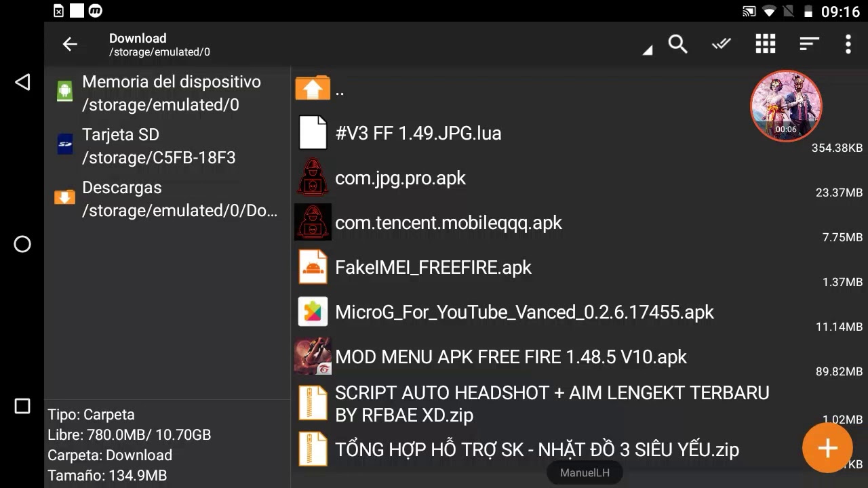Tap the /storage/emulated/0 path subtitle
The height and width of the screenshot is (488, 868).
point(160,52)
